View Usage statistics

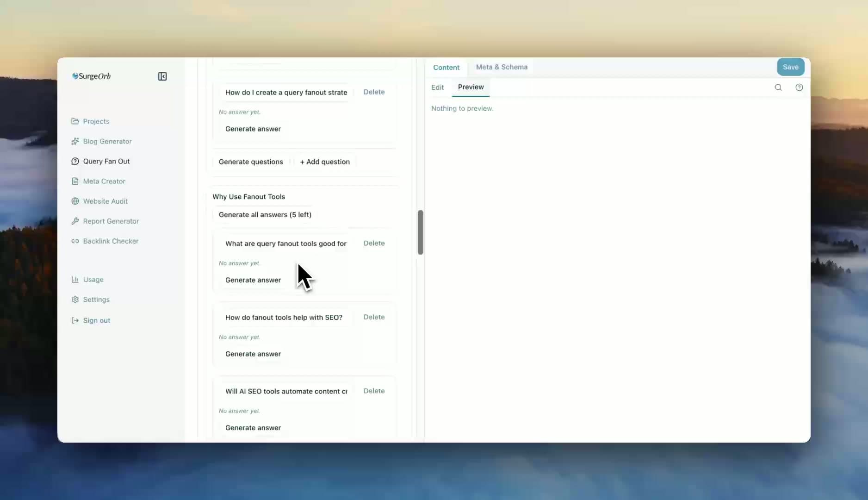[93, 279]
